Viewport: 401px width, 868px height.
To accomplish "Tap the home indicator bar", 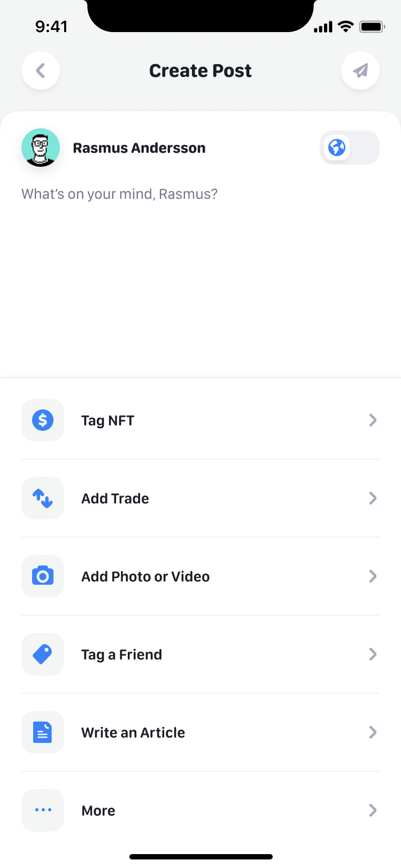I will tap(201, 857).
